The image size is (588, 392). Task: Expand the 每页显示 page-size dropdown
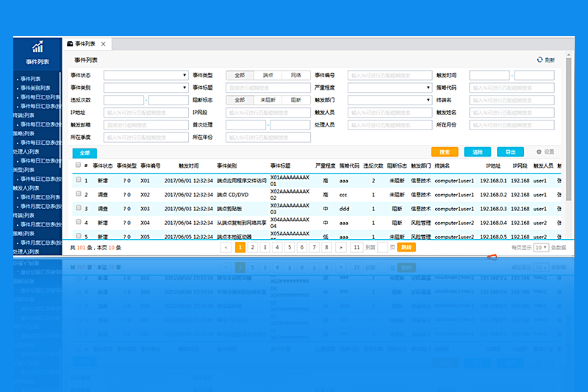tap(541, 248)
